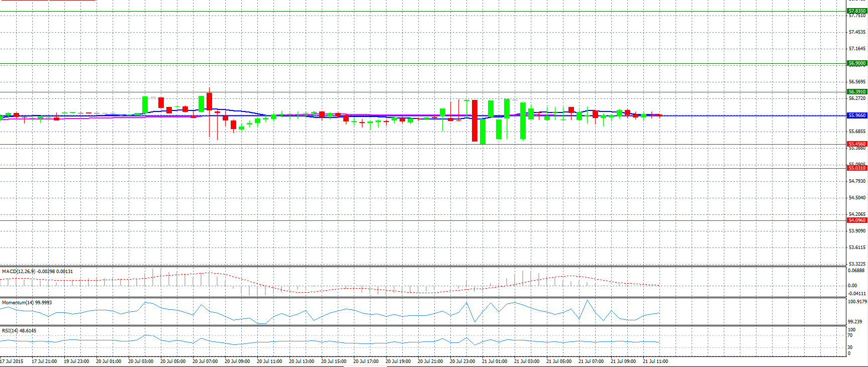Click the 19 Jul 23:00 time label
868x367 pixels.
[x=76, y=361]
